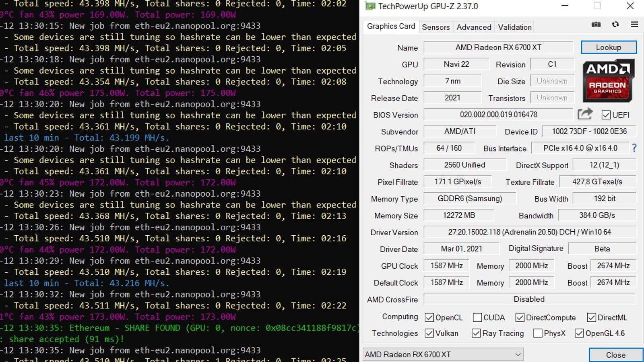Minimize the GPU-Z window
Image resolution: width=644 pixels, height=362 pixels.
click(x=565, y=6)
